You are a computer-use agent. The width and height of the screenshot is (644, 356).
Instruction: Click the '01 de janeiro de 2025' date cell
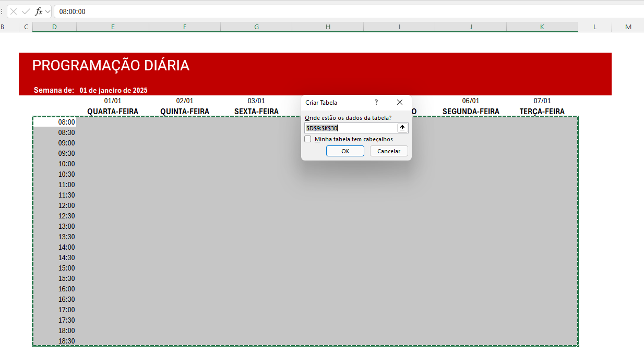pyautogui.click(x=113, y=90)
